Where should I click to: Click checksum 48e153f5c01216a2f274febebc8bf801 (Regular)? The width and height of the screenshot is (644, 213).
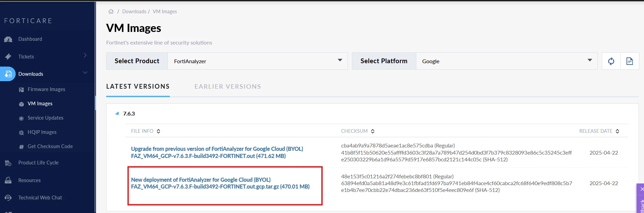point(397,177)
